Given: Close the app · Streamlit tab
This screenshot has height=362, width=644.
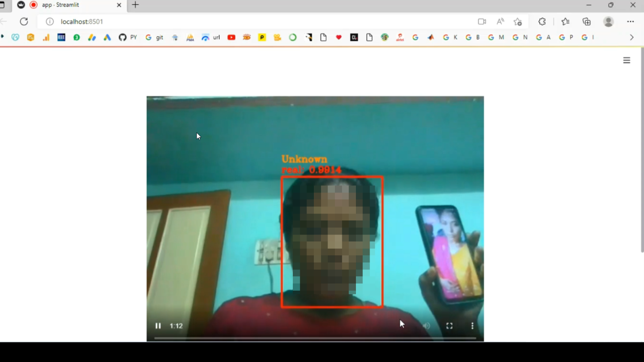Looking at the screenshot, I should point(119,5).
